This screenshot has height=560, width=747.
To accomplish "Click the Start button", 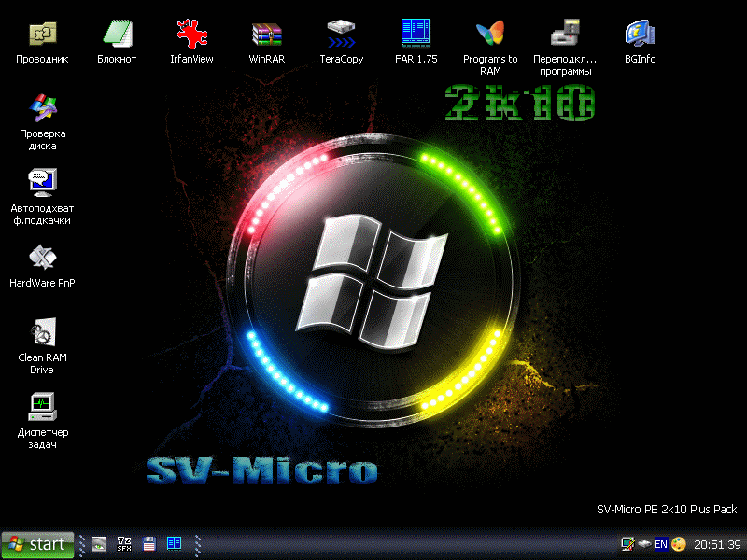I will (37, 544).
